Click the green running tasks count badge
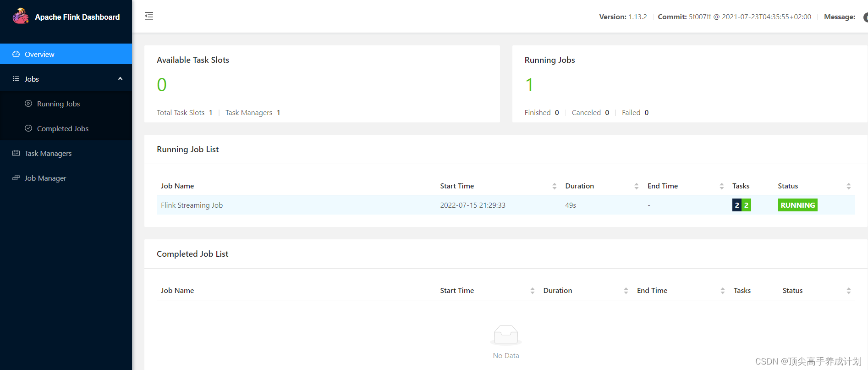This screenshot has height=370, width=868. tap(746, 205)
